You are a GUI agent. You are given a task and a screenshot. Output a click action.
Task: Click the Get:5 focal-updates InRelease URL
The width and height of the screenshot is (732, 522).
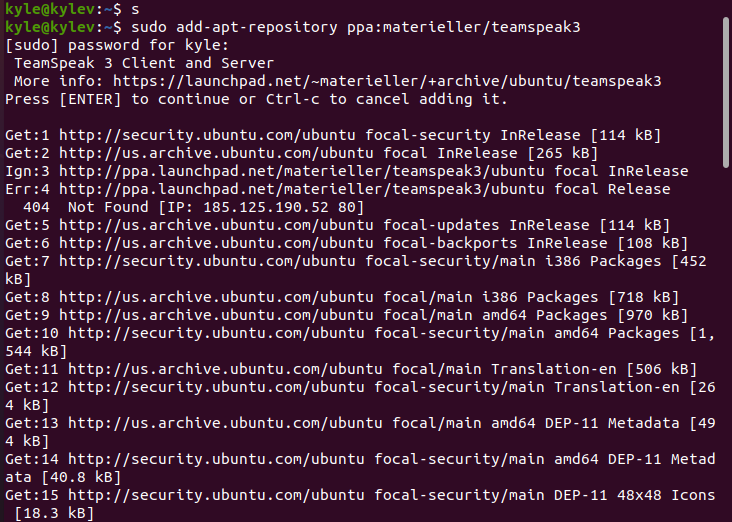[x=216, y=226]
